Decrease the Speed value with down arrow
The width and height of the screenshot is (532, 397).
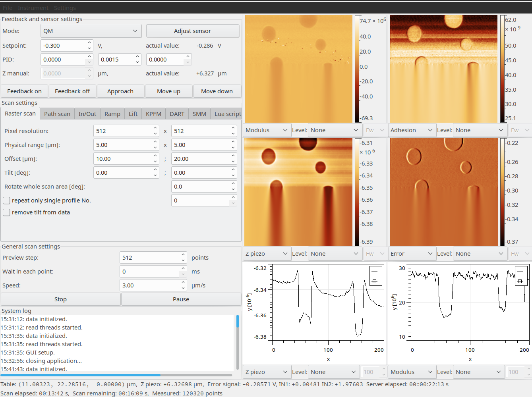tap(183, 288)
